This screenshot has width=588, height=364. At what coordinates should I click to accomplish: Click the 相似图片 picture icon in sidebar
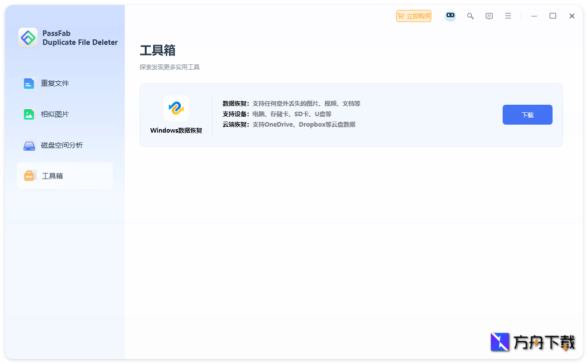[29, 114]
